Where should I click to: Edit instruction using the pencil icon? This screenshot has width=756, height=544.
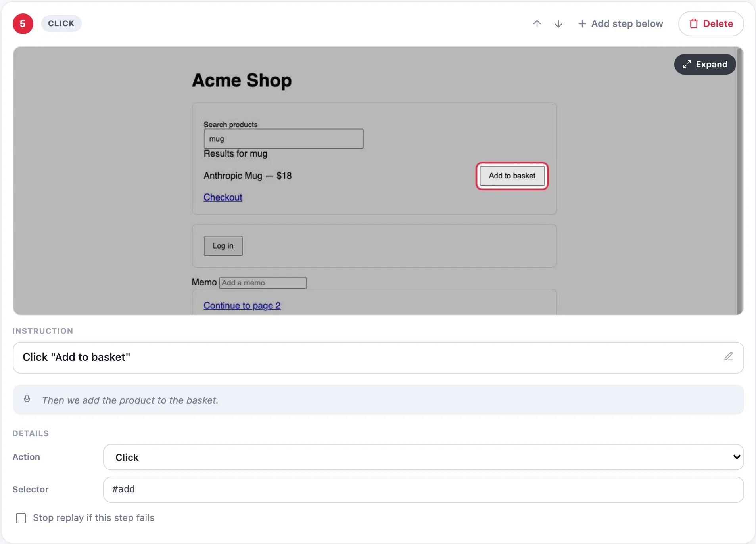coord(728,356)
